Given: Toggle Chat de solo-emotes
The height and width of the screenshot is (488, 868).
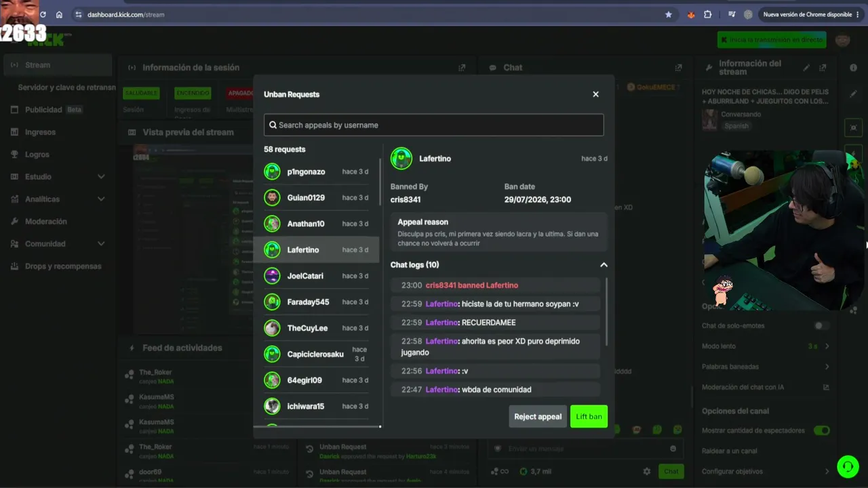Looking at the screenshot, I should (821, 326).
